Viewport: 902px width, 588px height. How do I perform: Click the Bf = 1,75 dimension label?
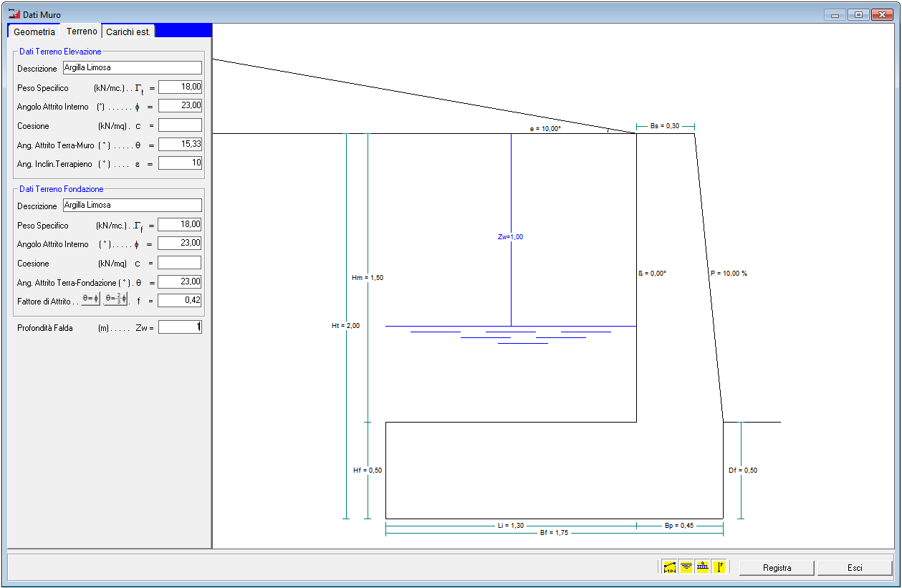(x=554, y=533)
